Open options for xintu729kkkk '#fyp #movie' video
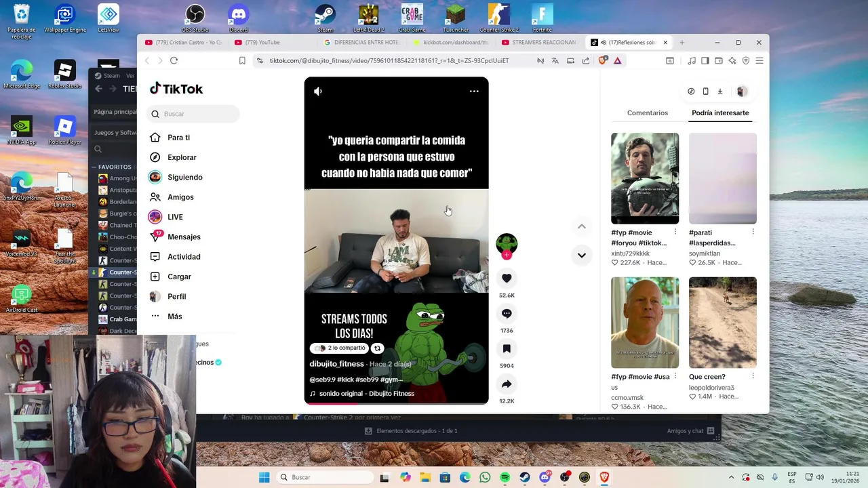868x488 pixels. click(675, 232)
